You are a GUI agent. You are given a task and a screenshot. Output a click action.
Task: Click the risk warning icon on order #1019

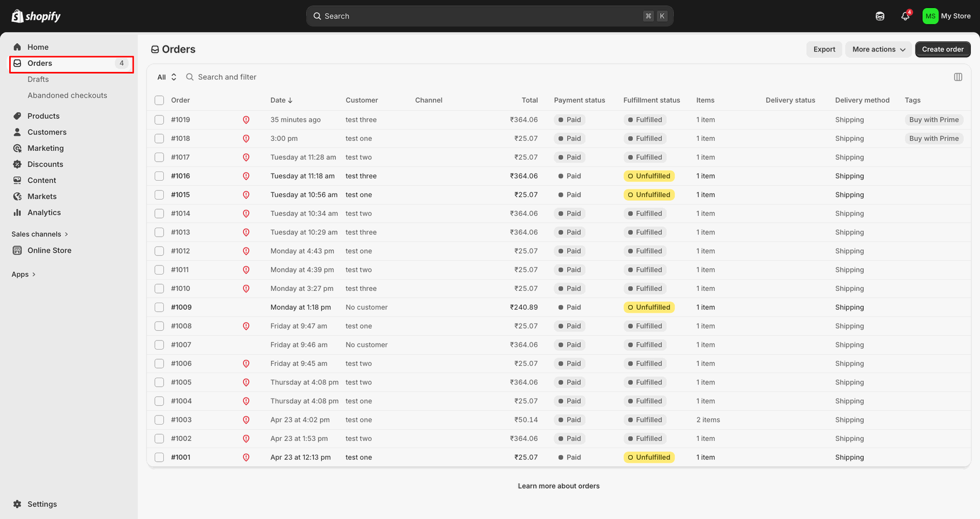pyautogui.click(x=246, y=120)
